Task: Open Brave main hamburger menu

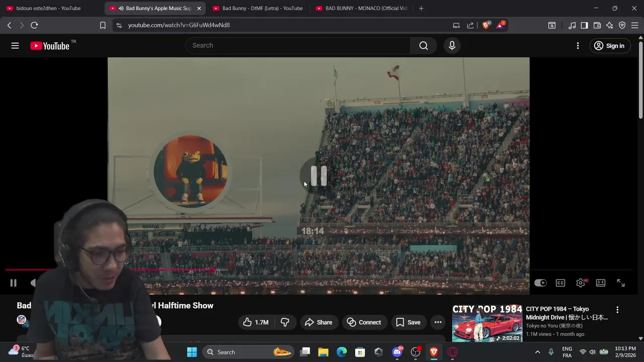Action: tap(634, 25)
